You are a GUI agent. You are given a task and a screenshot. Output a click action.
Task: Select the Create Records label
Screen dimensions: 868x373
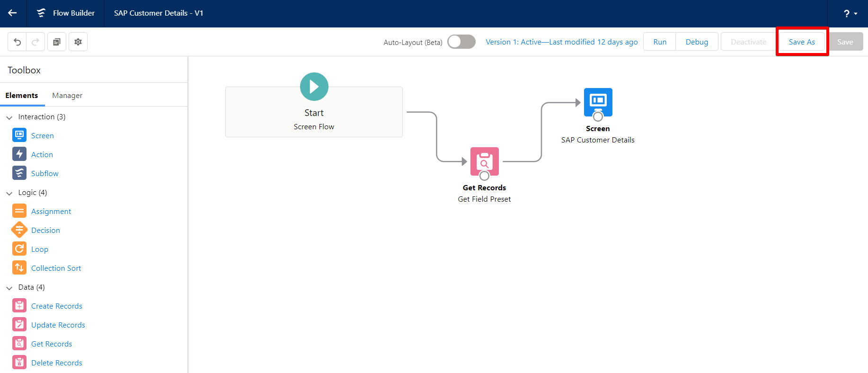pyautogui.click(x=57, y=306)
